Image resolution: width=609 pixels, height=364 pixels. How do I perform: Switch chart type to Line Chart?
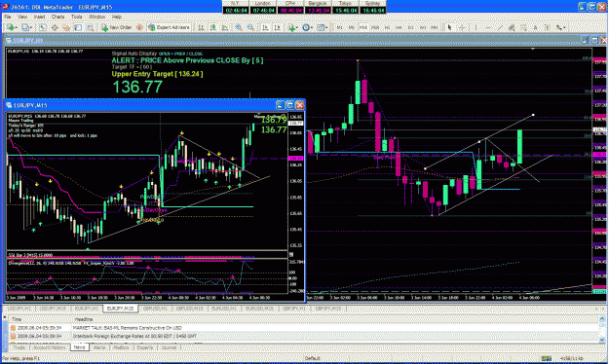pyautogui.click(x=225, y=27)
